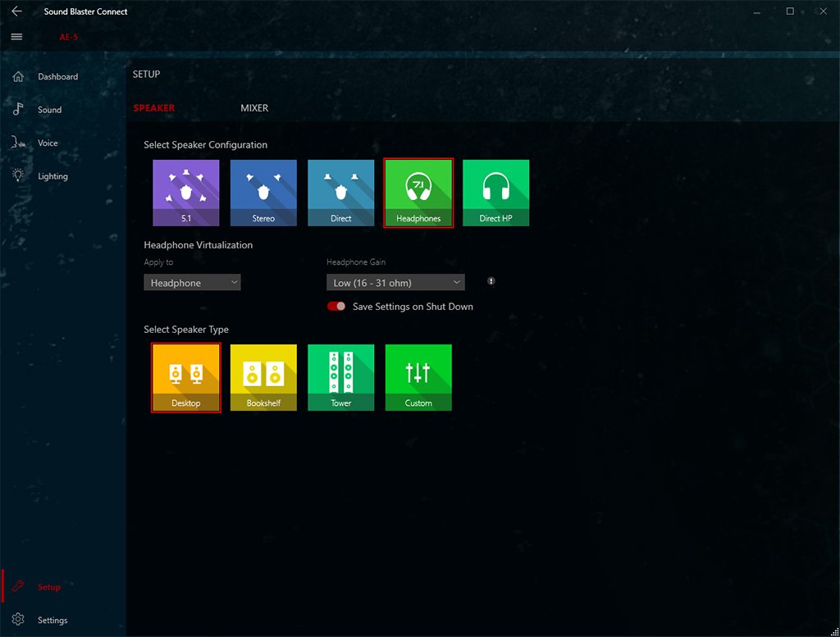Pick the Headphones 7.1 configuration
The width and height of the screenshot is (840, 637).
(x=418, y=193)
